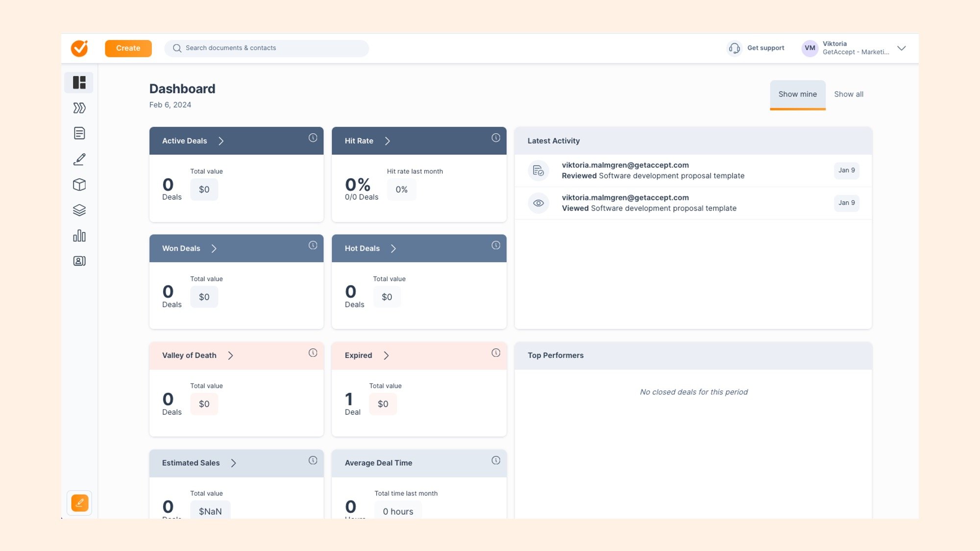Screen dimensions: 980x551
Task: Select the Documents icon in sidebar
Action: click(79, 134)
